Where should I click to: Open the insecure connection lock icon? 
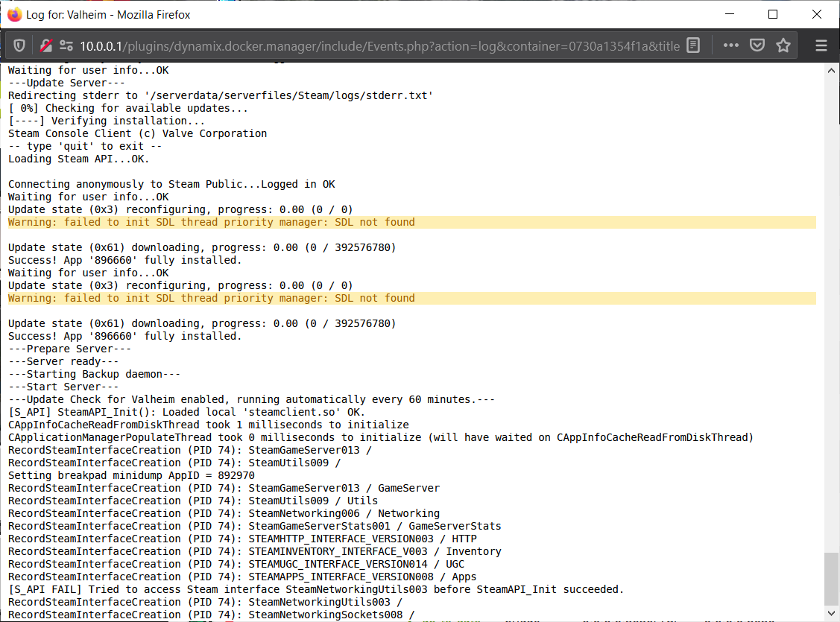(x=46, y=45)
